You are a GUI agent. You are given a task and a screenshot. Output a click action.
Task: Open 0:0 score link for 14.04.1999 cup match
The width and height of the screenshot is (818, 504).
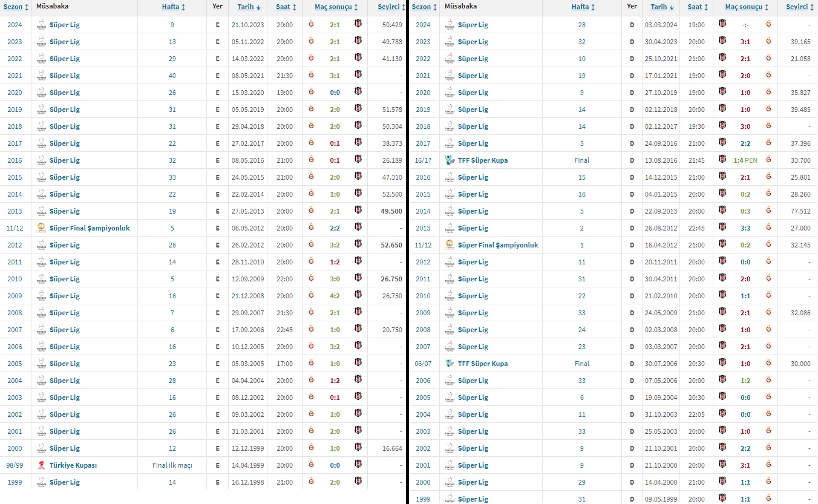pyautogui.click(x=335, y=465)
